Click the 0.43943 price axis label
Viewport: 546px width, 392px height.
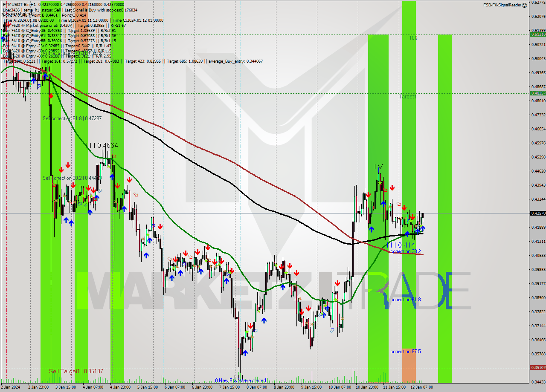[539, 185]
